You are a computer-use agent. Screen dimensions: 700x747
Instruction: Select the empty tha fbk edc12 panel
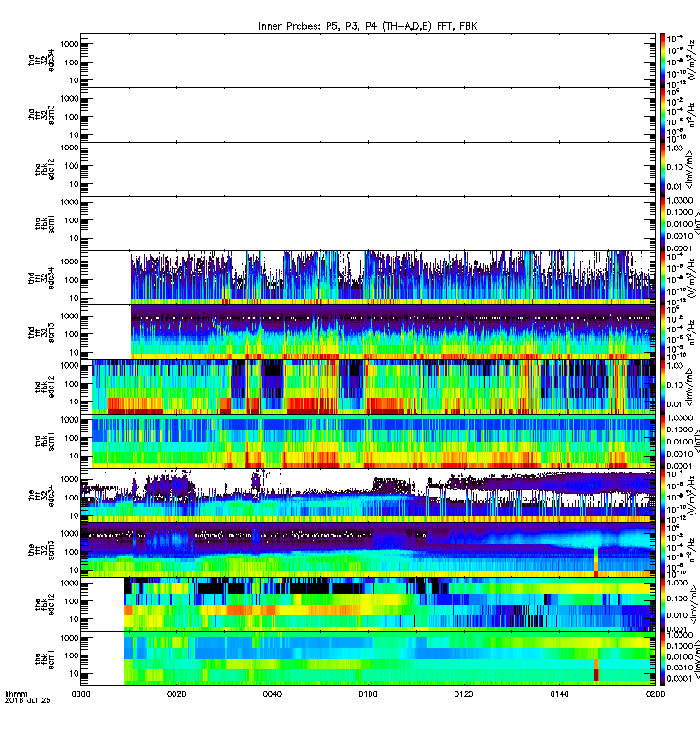[x=368, y=169]
